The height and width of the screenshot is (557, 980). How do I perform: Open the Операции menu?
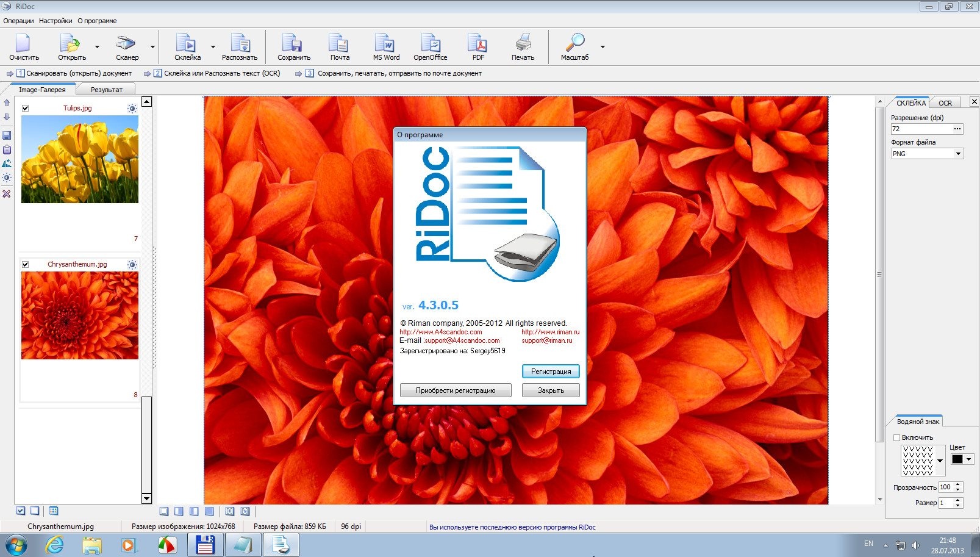point(18,21)
